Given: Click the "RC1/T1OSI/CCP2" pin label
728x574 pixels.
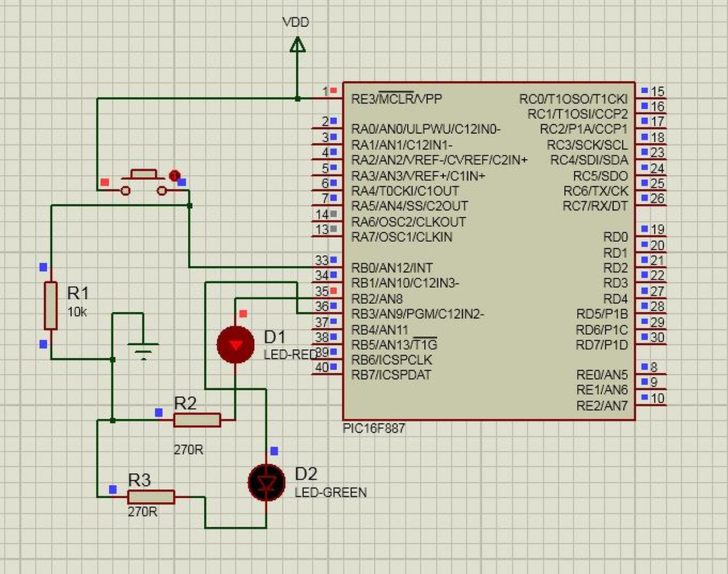Looking at the screenshot, I should [x=578, y=114].
